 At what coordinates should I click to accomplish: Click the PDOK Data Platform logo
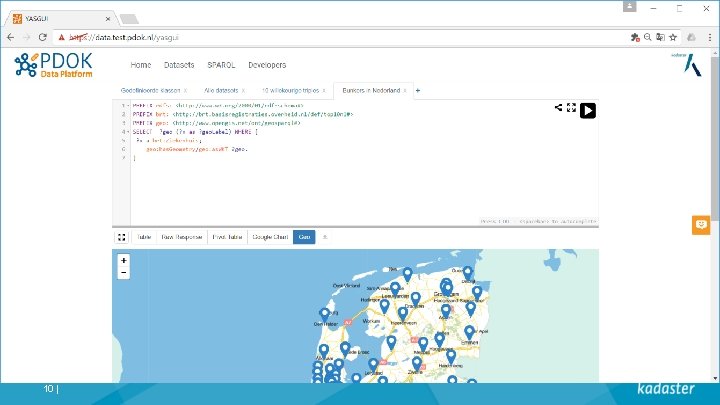pos(53,65)
